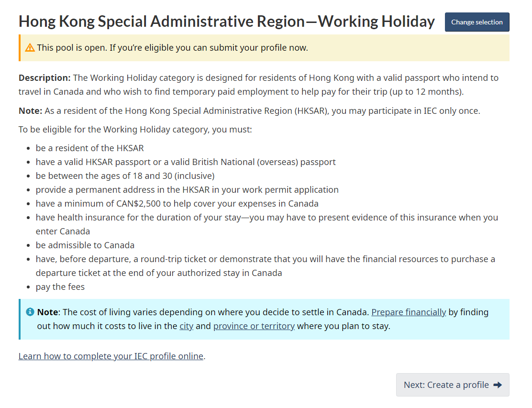Click the 'be admissible to Canada' bullet
Image resolution: width=532 pixels, height=408 pixels.
[85, 245]
